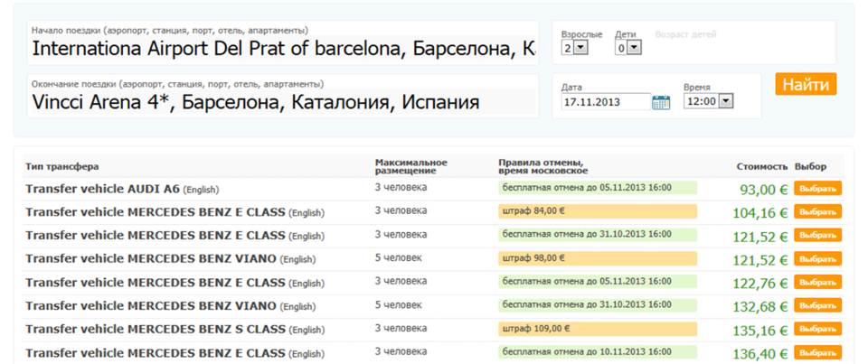Click the Стоимость column header
Image resolution: width=868 pixels, height=364 pixels.
click(x=761, y=166)
